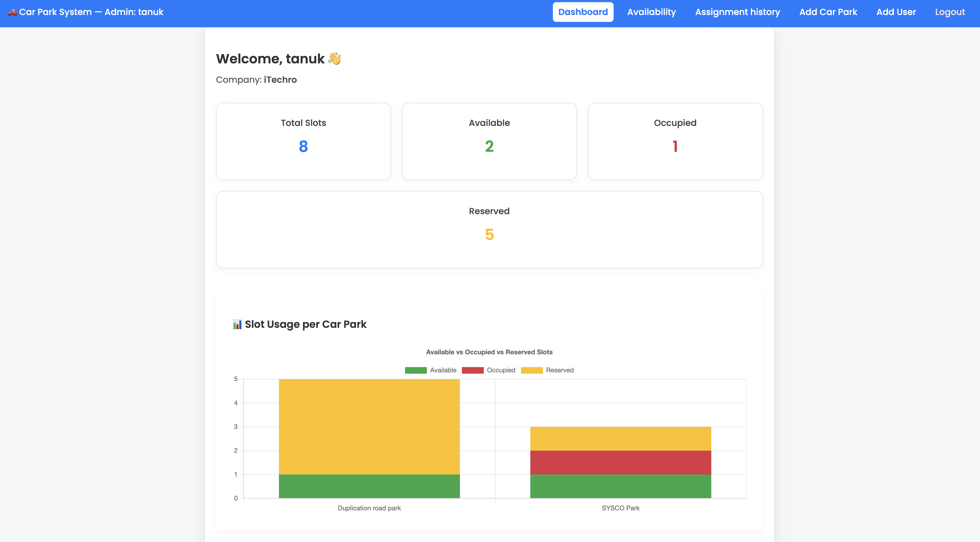Click the waving hand emoji
Image resolution: width=980 pixels, height=542 pixels.
pyautogui.click(x=334, y=58)
